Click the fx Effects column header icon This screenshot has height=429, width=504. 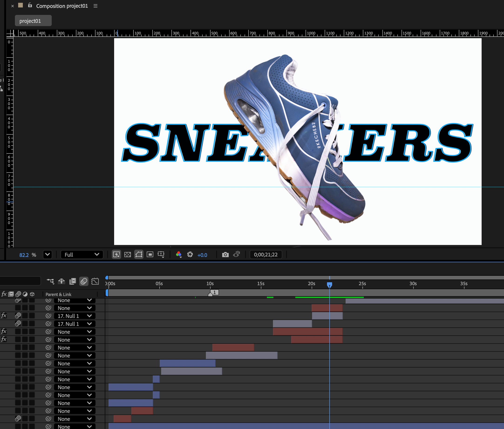pos(4,294)
